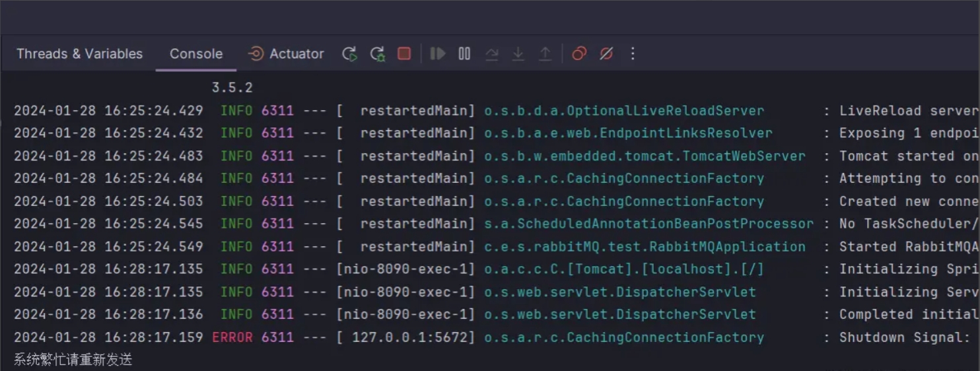
Task: Click the TomcatWebServer logger name
Action: 645,156
